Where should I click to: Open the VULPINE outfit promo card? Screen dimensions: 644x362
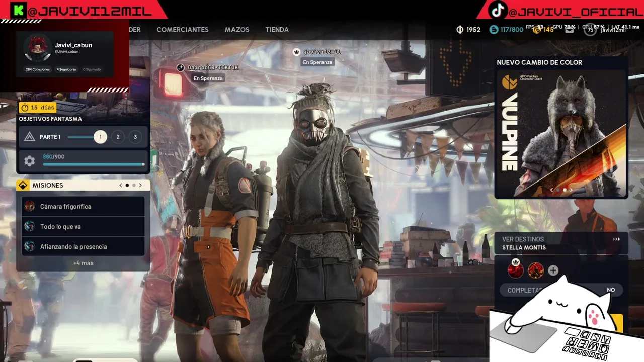click(561, 134)
